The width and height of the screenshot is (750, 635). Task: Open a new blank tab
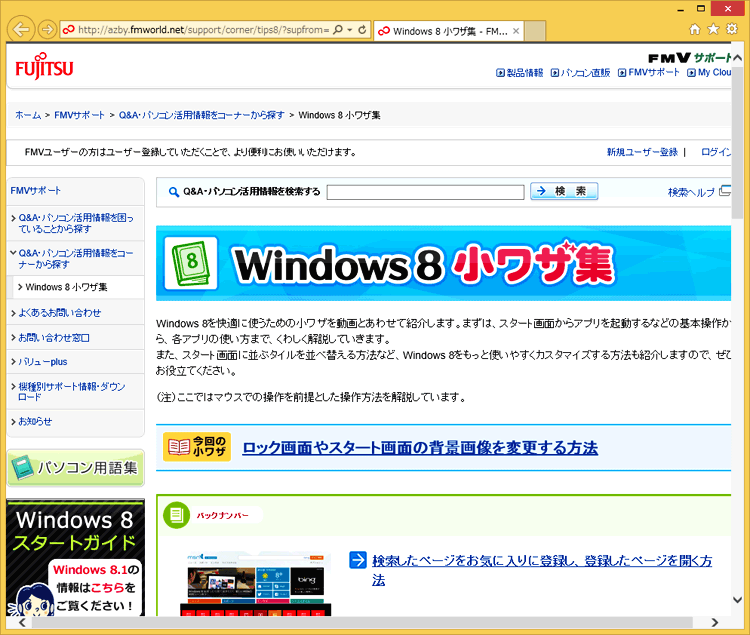coord(535,31)
